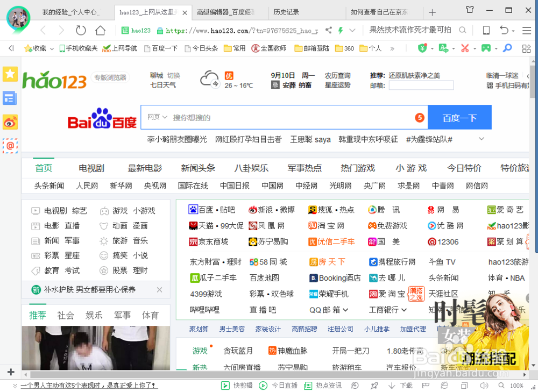This screenshot has height=392, width=538.
Task: Click the mobile phone view icon top right
Action: click(486, 31)
